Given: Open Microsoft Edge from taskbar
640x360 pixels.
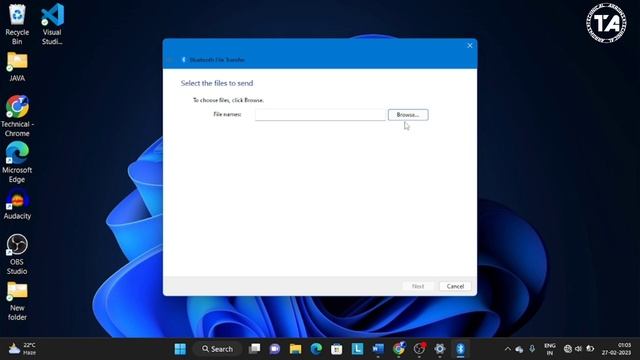Looking at the screenshot, I should point(316,349).
